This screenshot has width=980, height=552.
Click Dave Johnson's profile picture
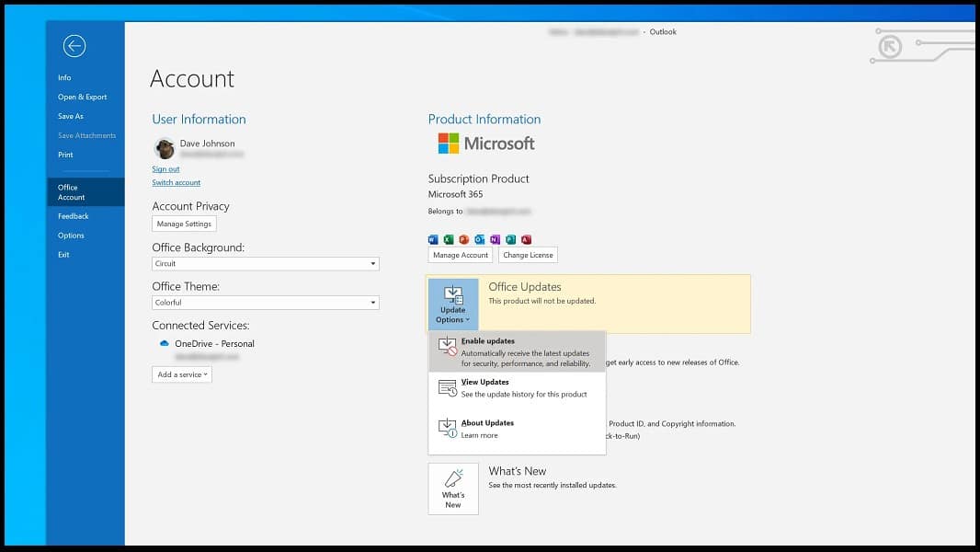pyautogui.click(x=165, y=149)
